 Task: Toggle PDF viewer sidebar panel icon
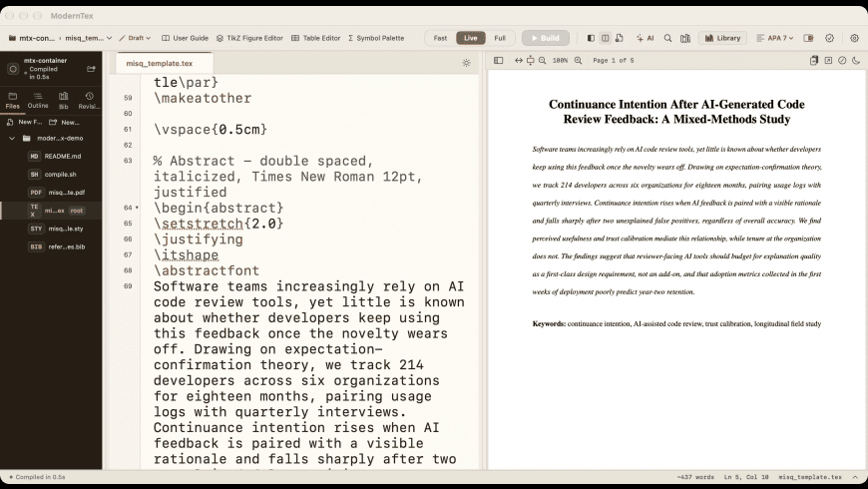click(x=498, y=60)
